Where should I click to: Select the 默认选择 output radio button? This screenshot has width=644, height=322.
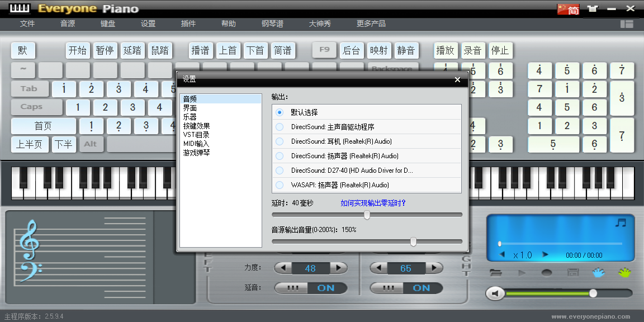(x=280, y=112)
